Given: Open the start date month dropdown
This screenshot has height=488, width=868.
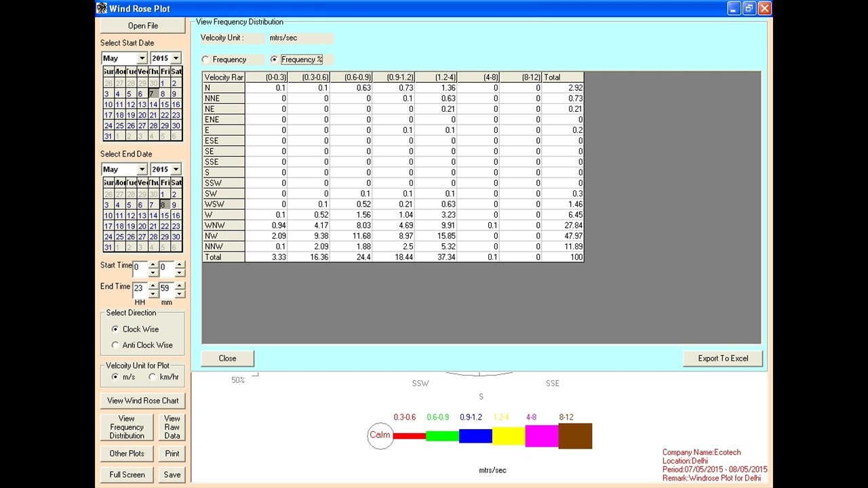Looking at the screenshot, I should point(142,58).
